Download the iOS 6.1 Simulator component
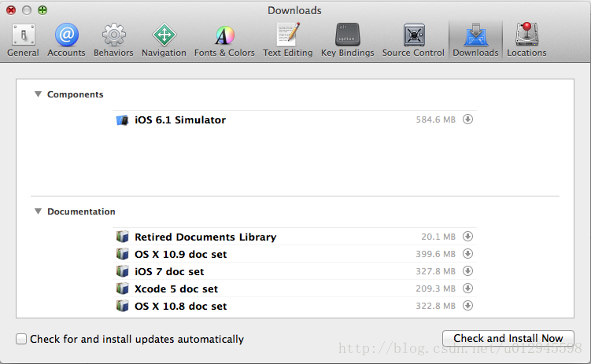Screen dimensions: 591x364 pyautogui.click(x=467, y=119)
